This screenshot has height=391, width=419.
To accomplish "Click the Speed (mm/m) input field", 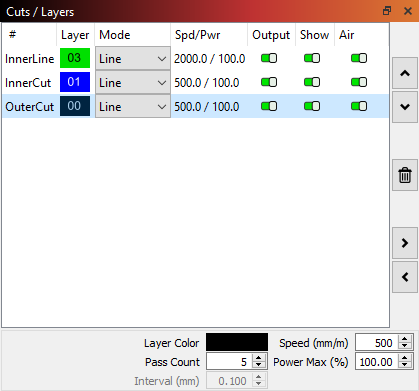I will coord(377,342).
